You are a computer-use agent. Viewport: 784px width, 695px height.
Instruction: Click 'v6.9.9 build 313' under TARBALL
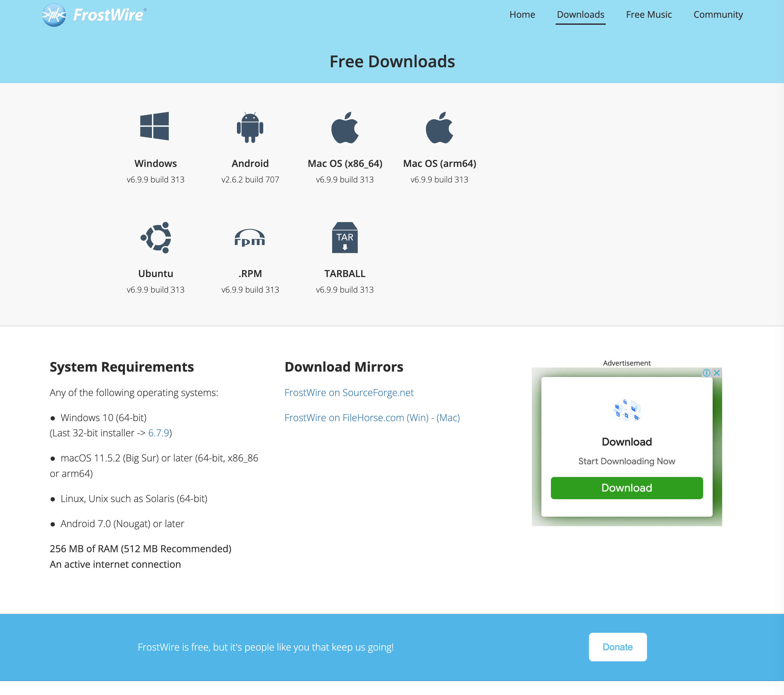click(x=345, y=290)
